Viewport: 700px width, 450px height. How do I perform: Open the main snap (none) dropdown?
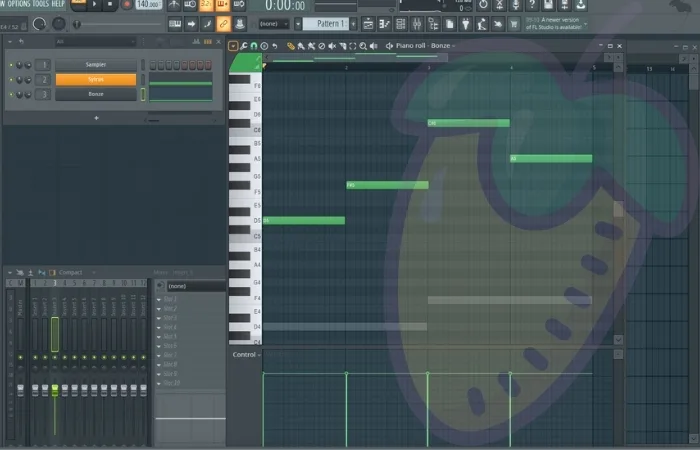273,24
